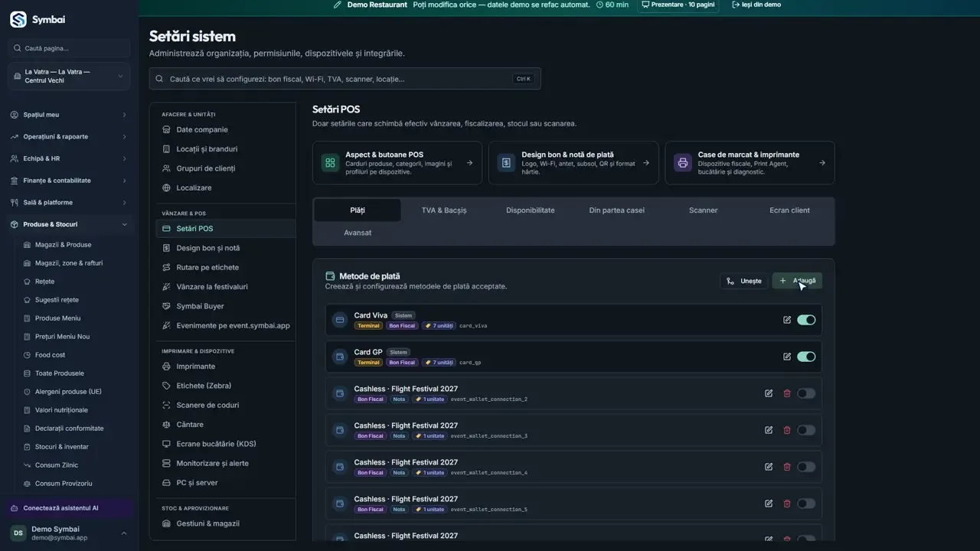Enable the event_wallet_connection_5 toggle
This screenshot has height=551, width=980.
(x=806, y=504)
